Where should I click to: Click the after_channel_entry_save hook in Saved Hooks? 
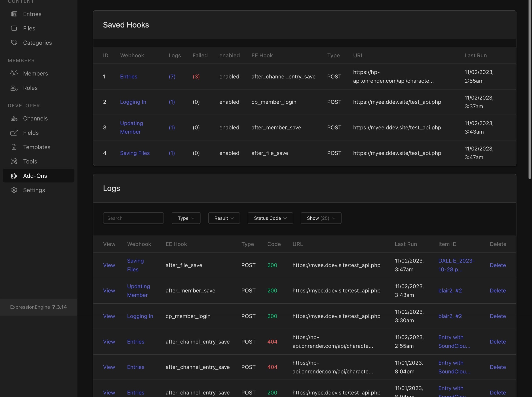tap(283, 76)
